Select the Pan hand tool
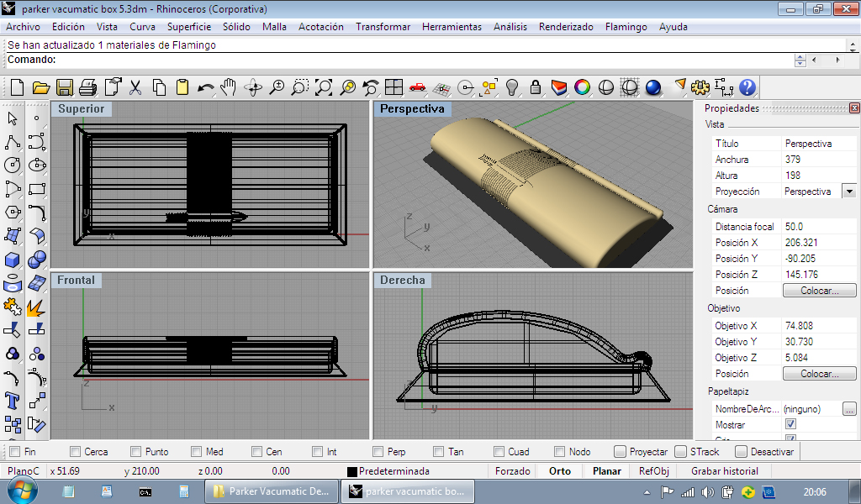The height and width of the screenshot is (504, 861). click(x=229, y=87)
